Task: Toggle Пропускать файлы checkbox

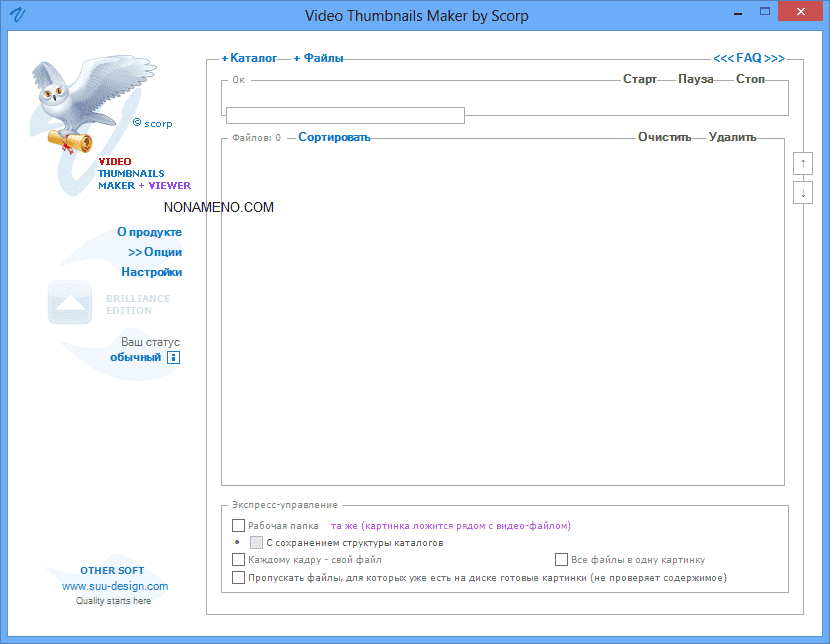Action: click(x=238, y=577)
